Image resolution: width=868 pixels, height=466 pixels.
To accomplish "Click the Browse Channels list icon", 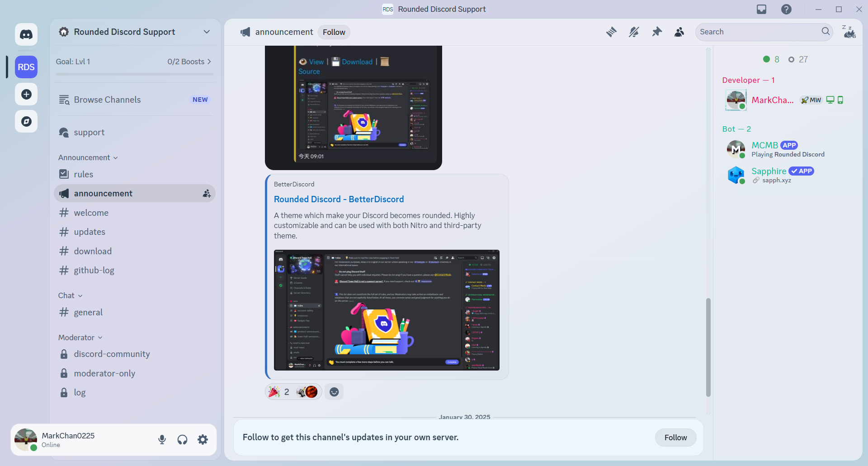I will coord(64,100).
